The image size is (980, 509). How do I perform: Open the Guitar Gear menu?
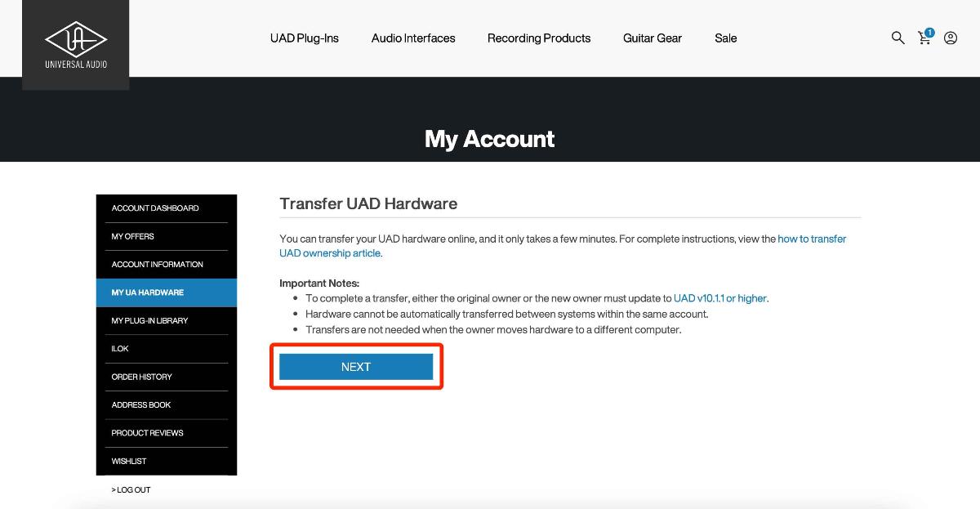tap(653, 38)
